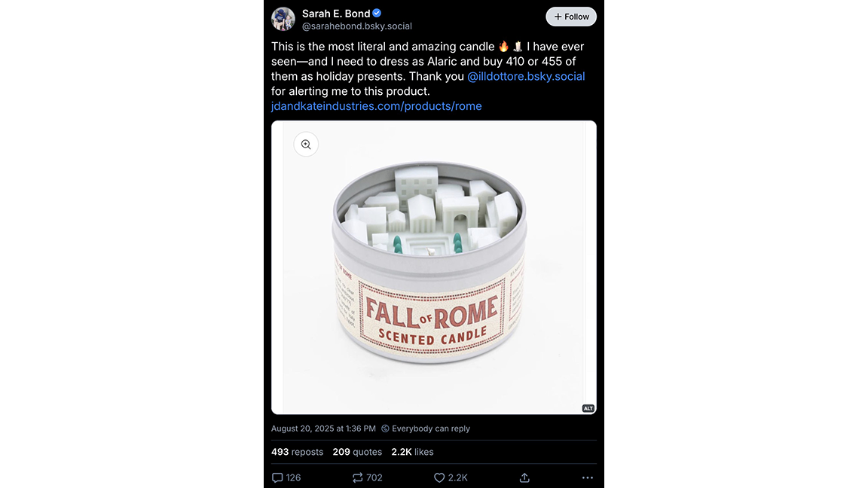The image size is (868, 488).
Task: Click the Fall of Rome candle image
Action: [433, 267]
